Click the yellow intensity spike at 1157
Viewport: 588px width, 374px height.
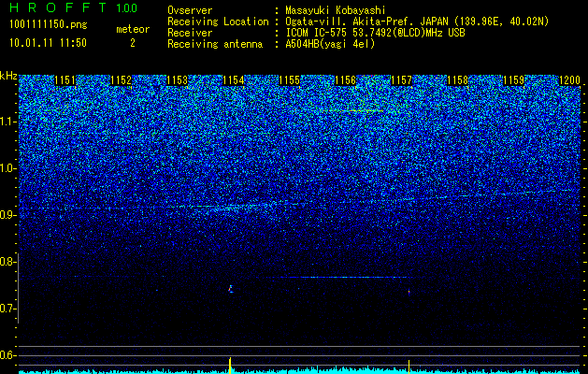pos(409,367)
